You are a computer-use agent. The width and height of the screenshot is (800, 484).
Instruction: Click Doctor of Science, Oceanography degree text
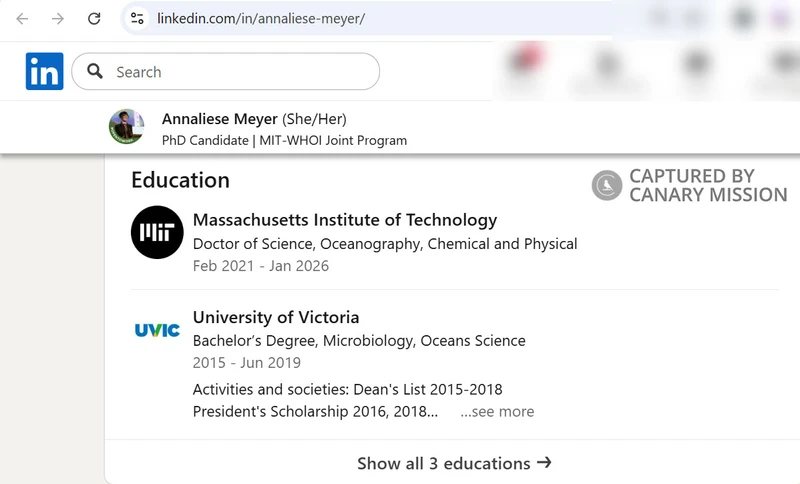point(385,244)
